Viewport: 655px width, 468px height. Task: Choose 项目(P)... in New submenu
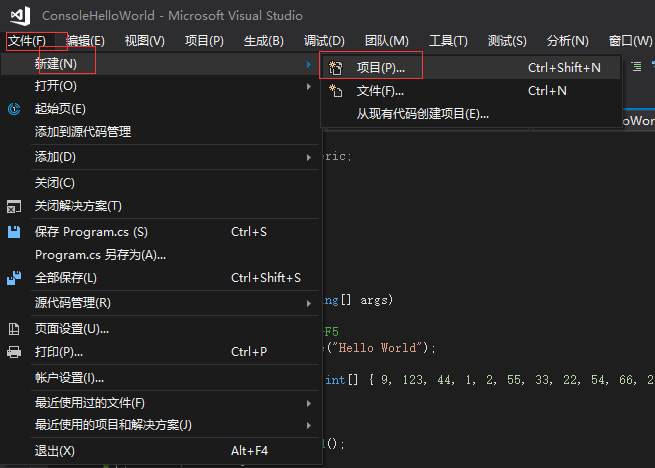click(471, 68)
